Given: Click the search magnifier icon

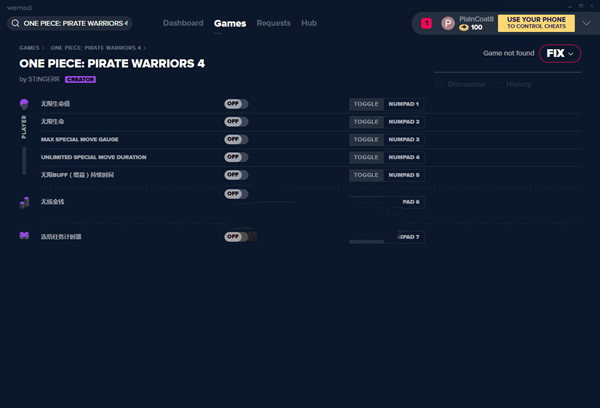Looking at the screenshot, I should tap(15, 23).
